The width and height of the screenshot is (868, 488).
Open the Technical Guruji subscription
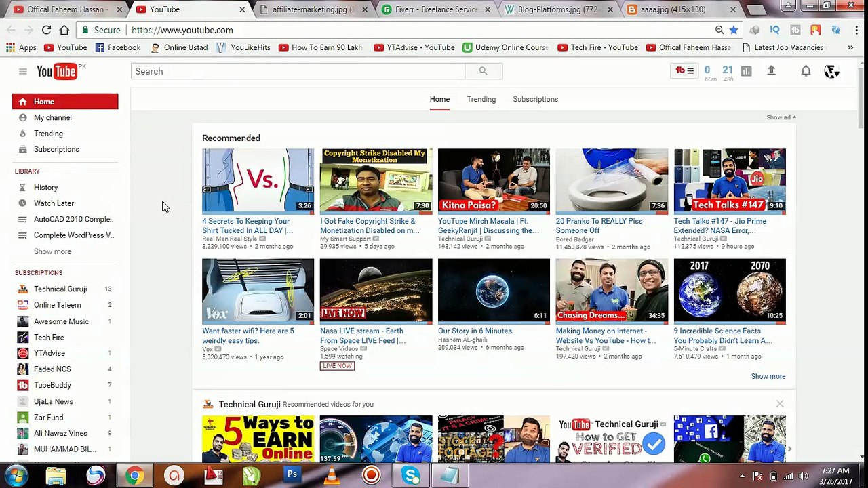[x=60, y=289]
